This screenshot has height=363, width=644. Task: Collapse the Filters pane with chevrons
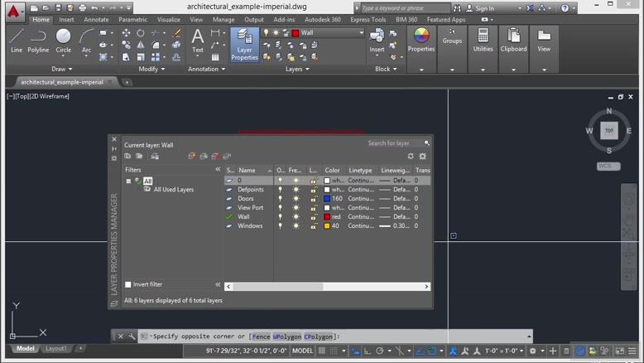pos(218,169)
